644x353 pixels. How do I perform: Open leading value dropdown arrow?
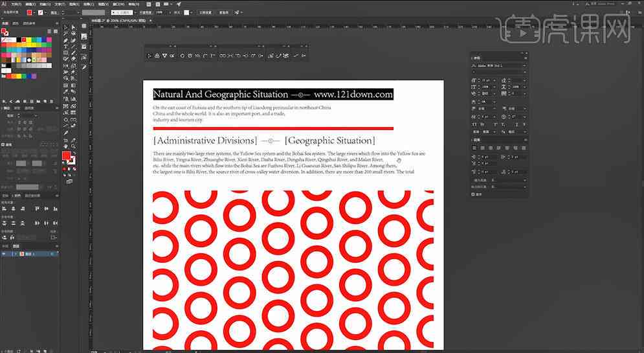pyautogui.click(x=524, y=80)
